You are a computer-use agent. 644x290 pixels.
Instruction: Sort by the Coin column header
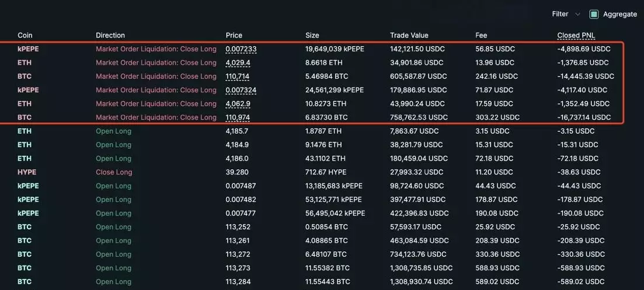(25, 36)
